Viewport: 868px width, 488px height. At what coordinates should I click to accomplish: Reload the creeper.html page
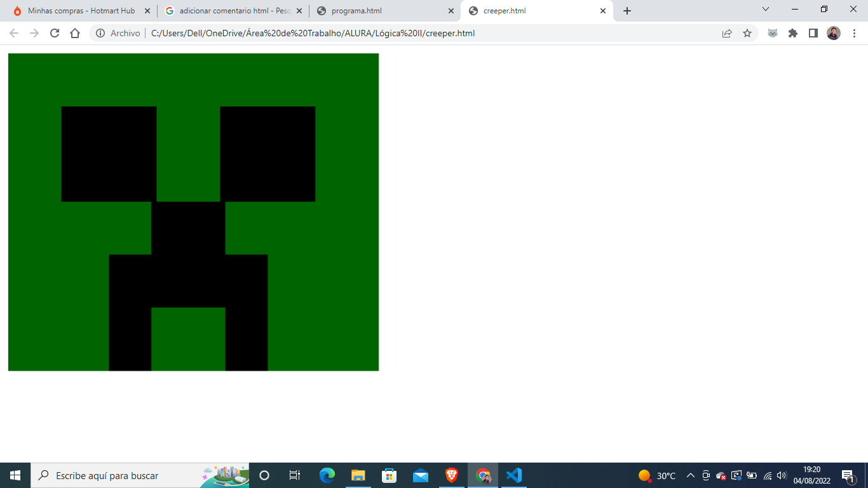pos(55,33)
